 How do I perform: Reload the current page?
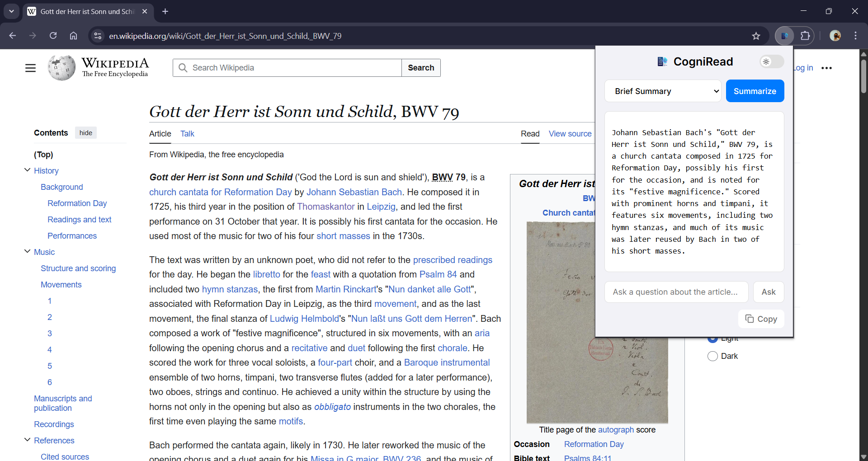(53, 36)
